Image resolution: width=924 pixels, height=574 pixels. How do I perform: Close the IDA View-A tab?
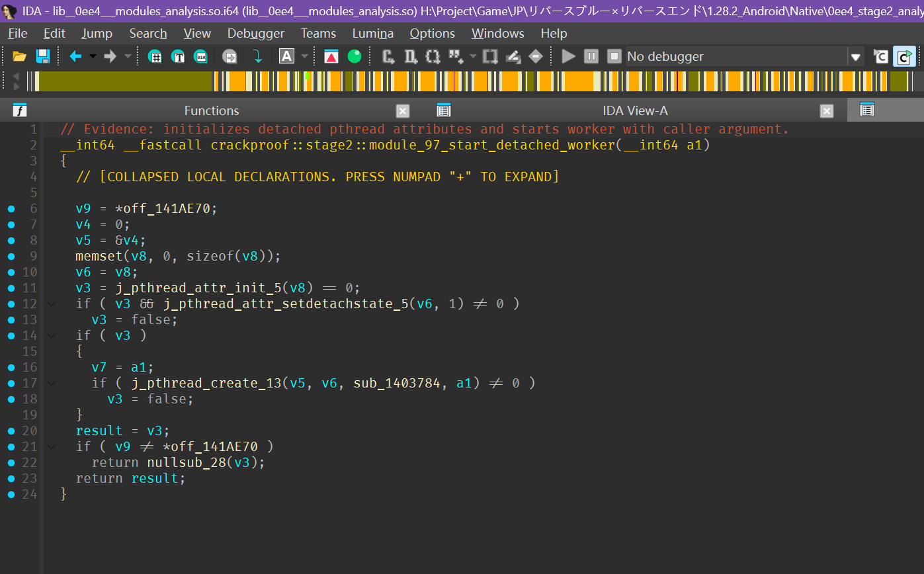pos(827,111)
